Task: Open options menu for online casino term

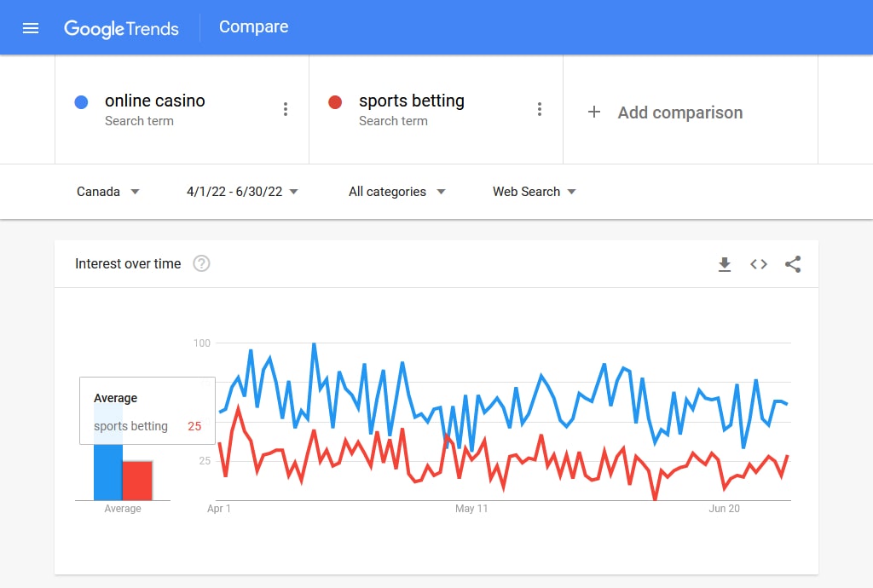Action: click(286, 109)
